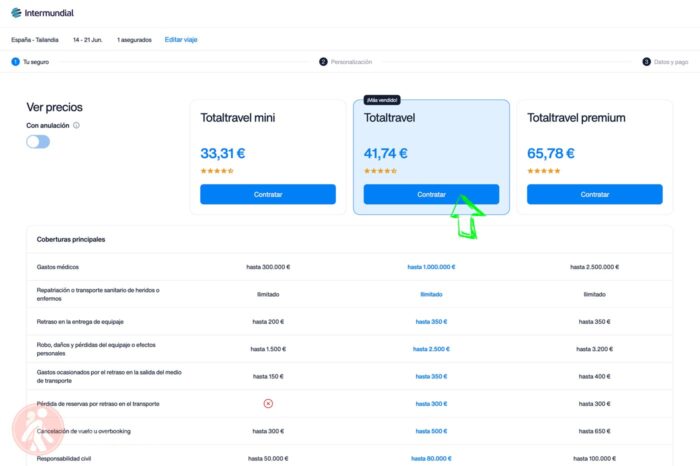700x466 pixels.
Task: Click the hasta 500 € value
Action: coord(431,431)
